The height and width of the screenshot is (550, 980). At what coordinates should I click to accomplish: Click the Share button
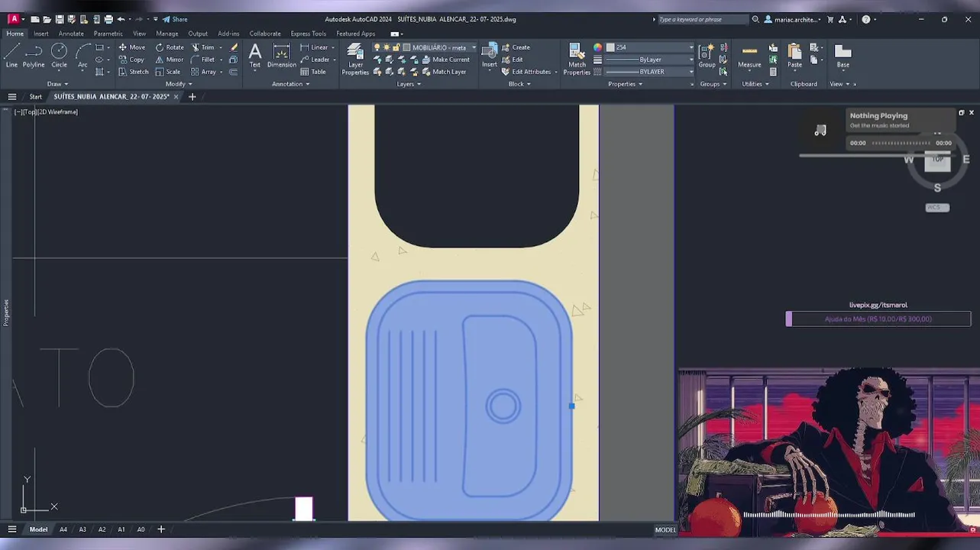pos(175,19)
